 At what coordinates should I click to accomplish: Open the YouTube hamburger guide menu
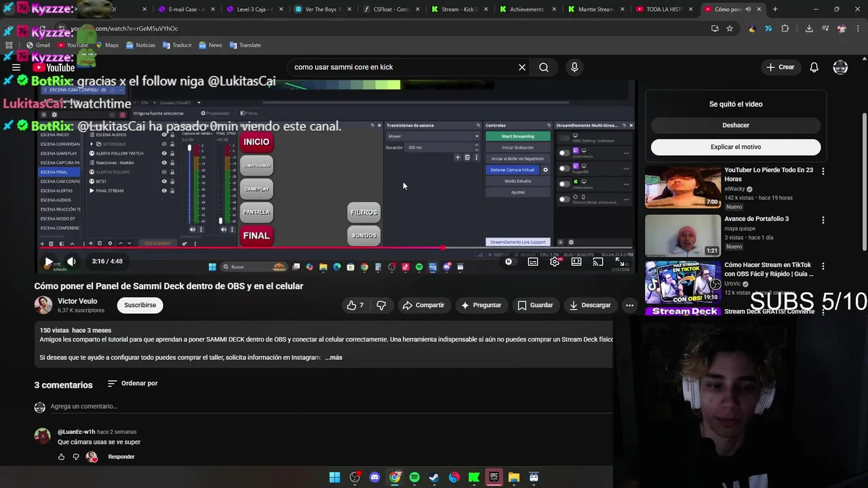pos(16,67)
